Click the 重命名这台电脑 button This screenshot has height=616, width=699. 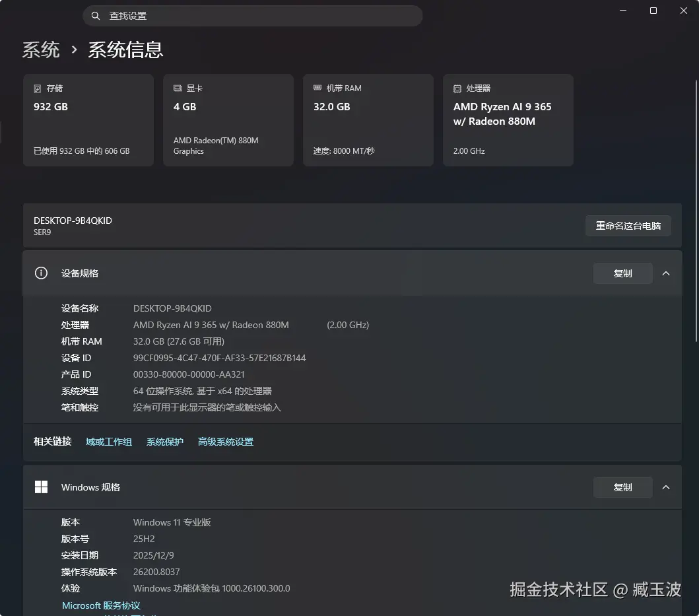[x=628, y=225]
